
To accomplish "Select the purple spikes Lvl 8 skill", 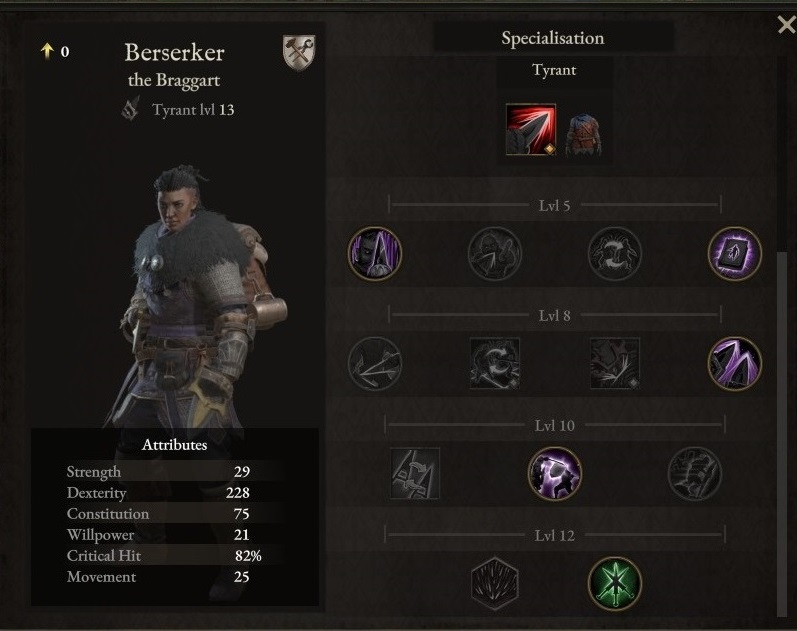I will (x=734, y=363).
